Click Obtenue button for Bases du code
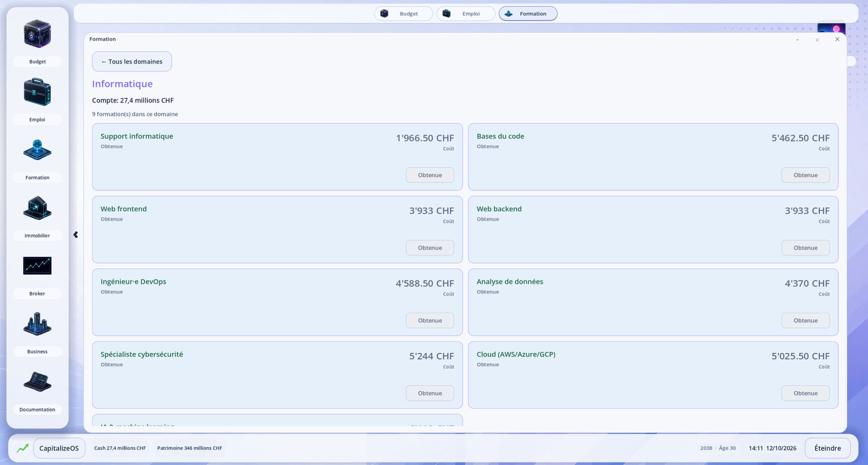This screenshot has width=868, height=465. tap(806, 175)
